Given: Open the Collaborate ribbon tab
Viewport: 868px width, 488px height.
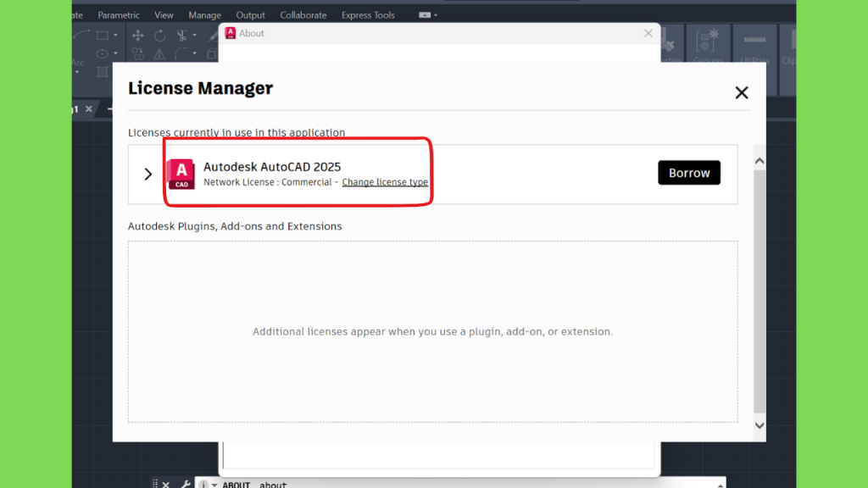Looking at the screenshot, I should 303,15.
